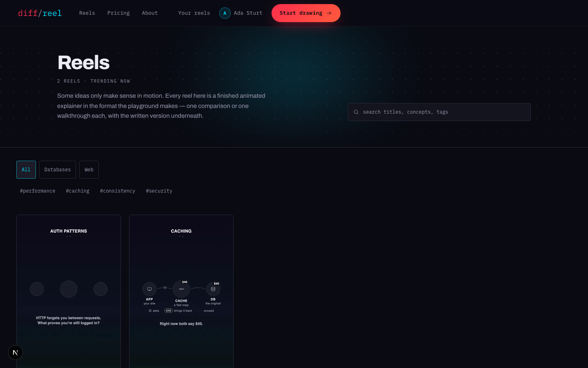Image resolution: width=588 pixels, height=368 pixels.
Task: Click the Reels page heading
Action: tap(84, 63)
